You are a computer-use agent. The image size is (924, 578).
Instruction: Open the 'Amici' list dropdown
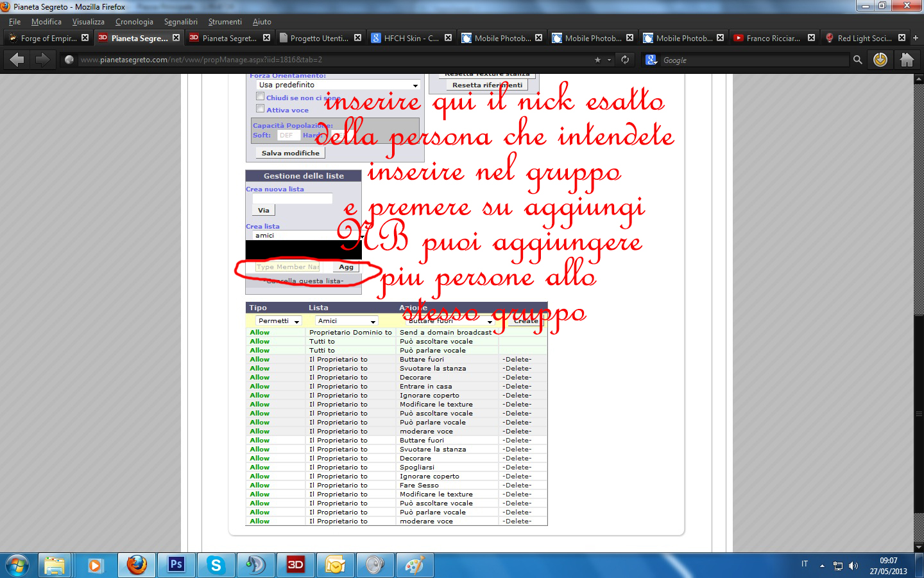pos(346,321)
